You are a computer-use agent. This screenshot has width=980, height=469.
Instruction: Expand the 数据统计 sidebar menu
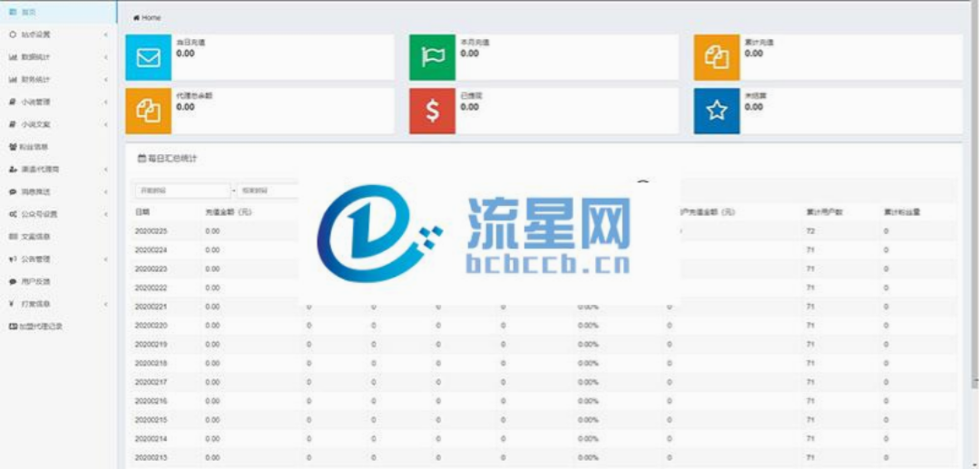56,57
